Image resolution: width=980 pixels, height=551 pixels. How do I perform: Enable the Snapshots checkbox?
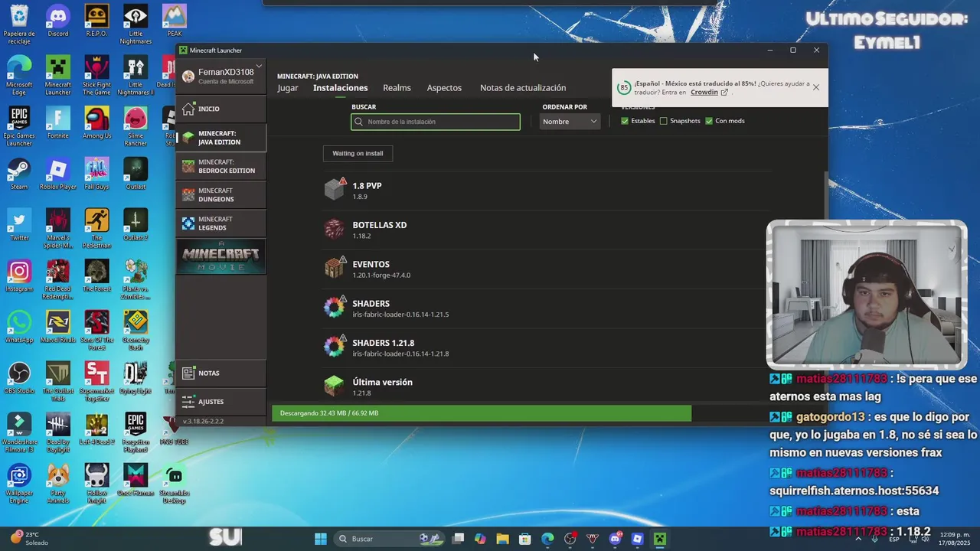(663, 121)
